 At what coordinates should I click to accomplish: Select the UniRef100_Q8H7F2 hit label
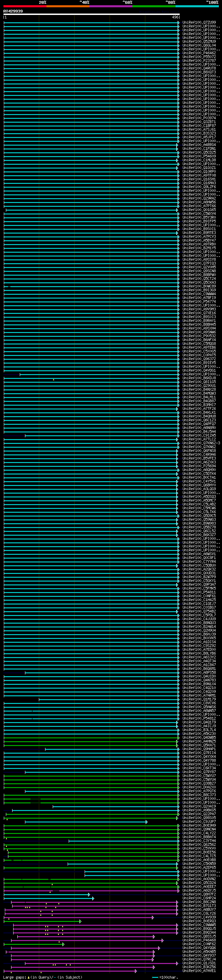[199, 894]
